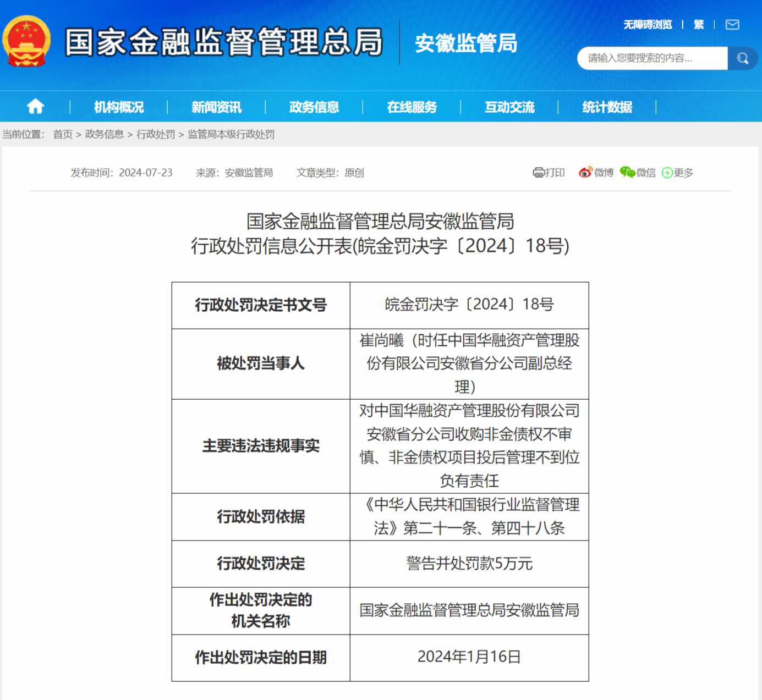
Task: Click the 监管局本级行政处罚 breadcrumb link
Action: (231, 135)
